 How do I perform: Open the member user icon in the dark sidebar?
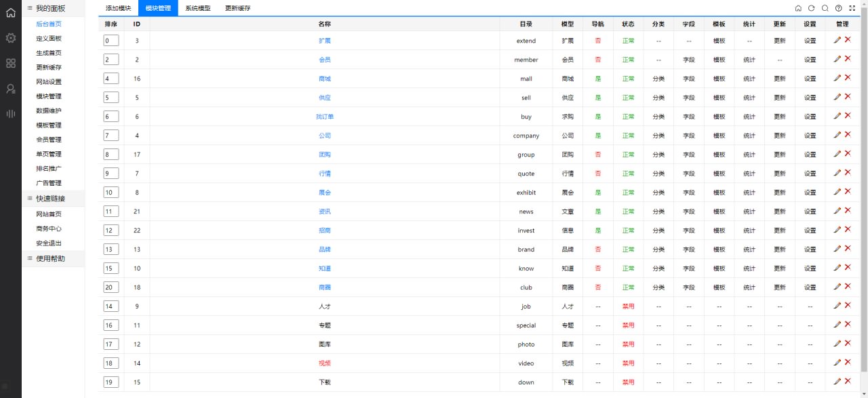10,89
